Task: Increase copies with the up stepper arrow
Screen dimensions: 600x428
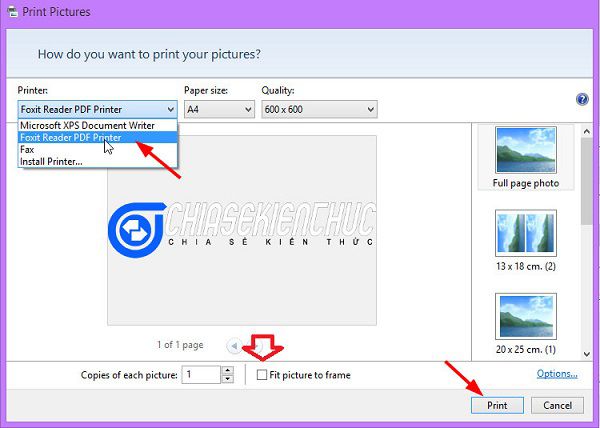Action: [x=228, y=370]
